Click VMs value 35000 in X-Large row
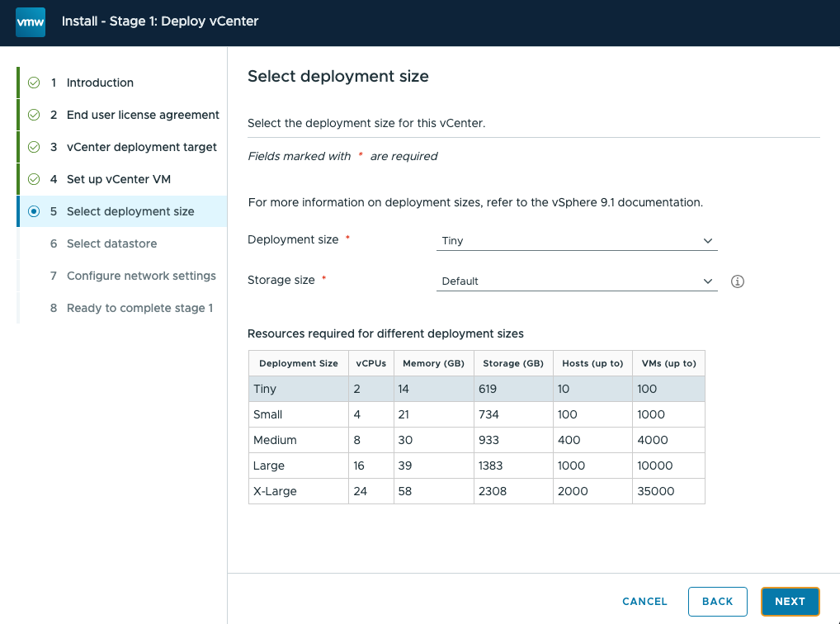Screen dimensions: 840x624 [656, 491]
